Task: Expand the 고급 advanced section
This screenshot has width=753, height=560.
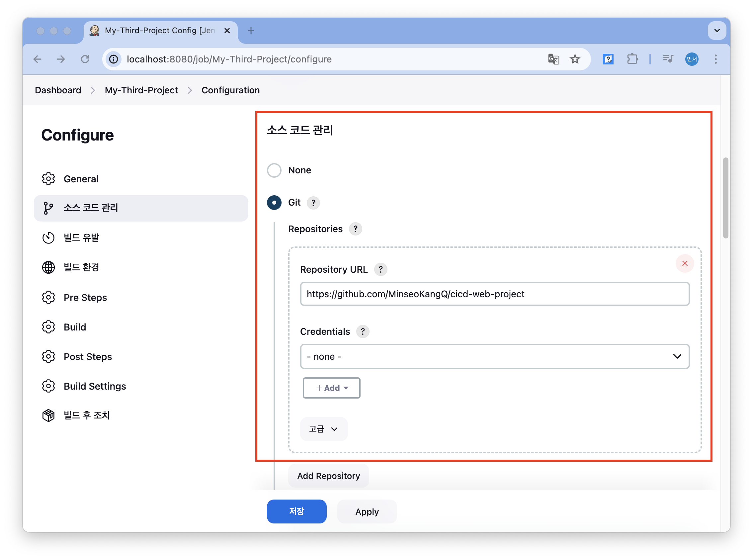Action: 324,429
